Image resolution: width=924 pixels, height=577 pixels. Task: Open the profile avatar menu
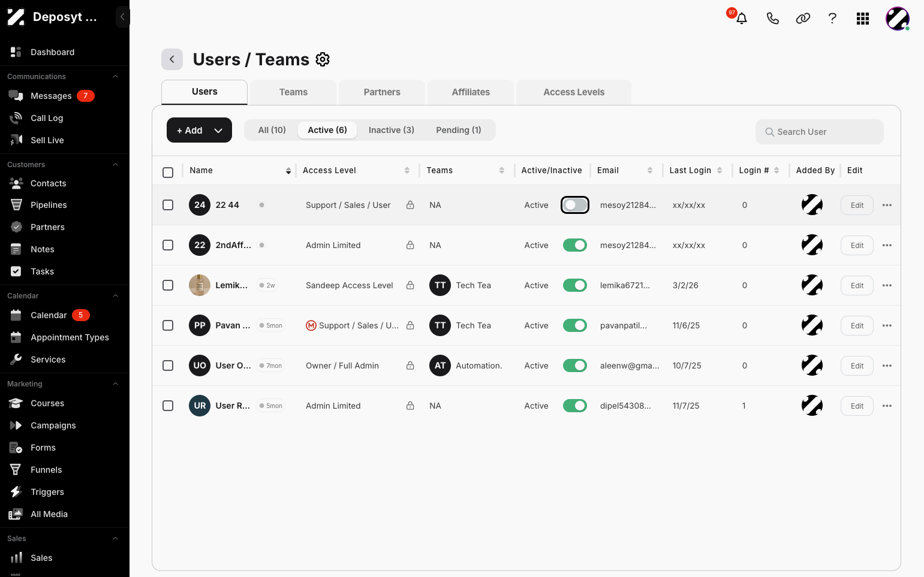(898, 19)
